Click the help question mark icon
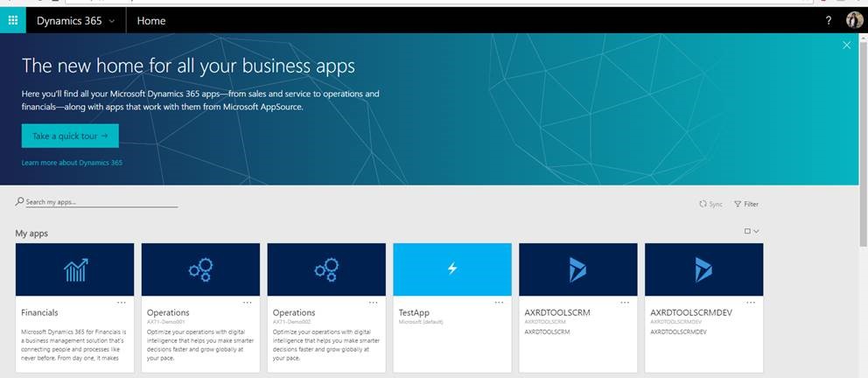 click(x=829, y=20)
